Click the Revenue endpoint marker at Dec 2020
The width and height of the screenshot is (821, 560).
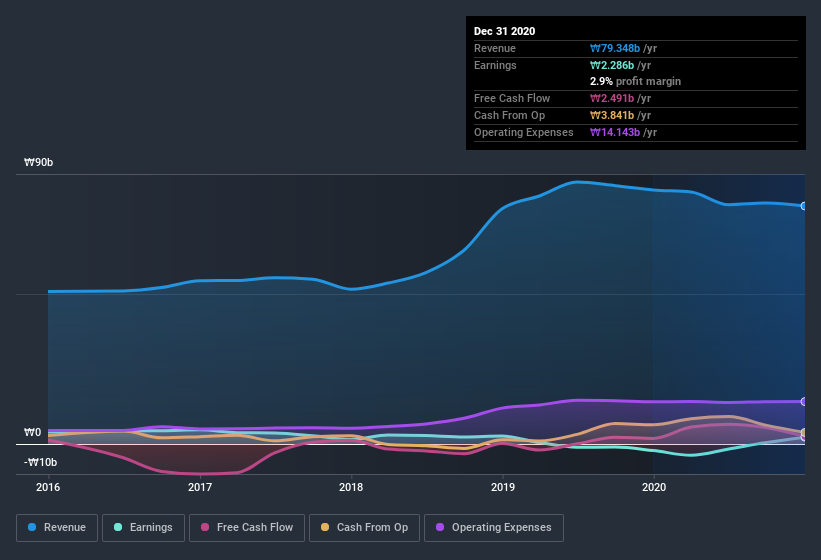tap(804, 206)
